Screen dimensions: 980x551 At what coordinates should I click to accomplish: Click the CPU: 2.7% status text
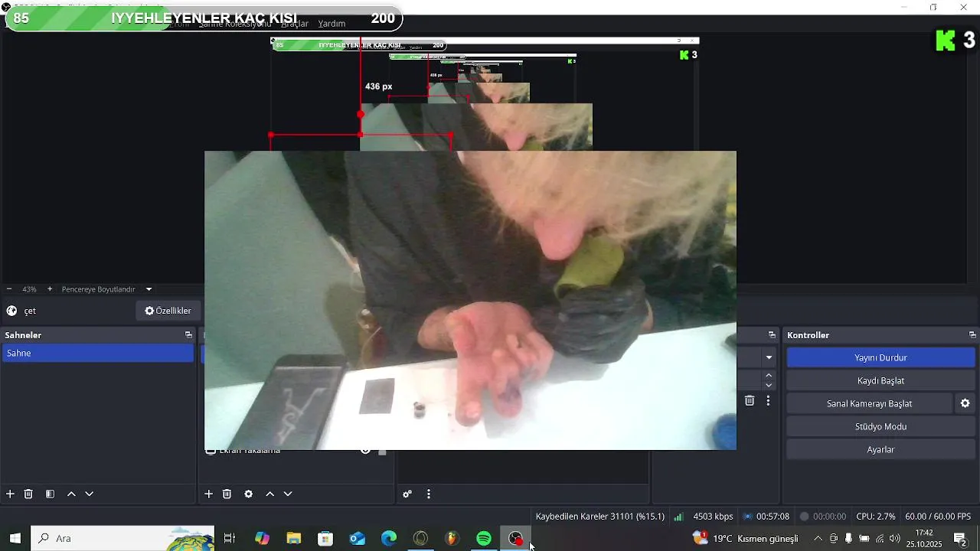click(x=876, y=517)
